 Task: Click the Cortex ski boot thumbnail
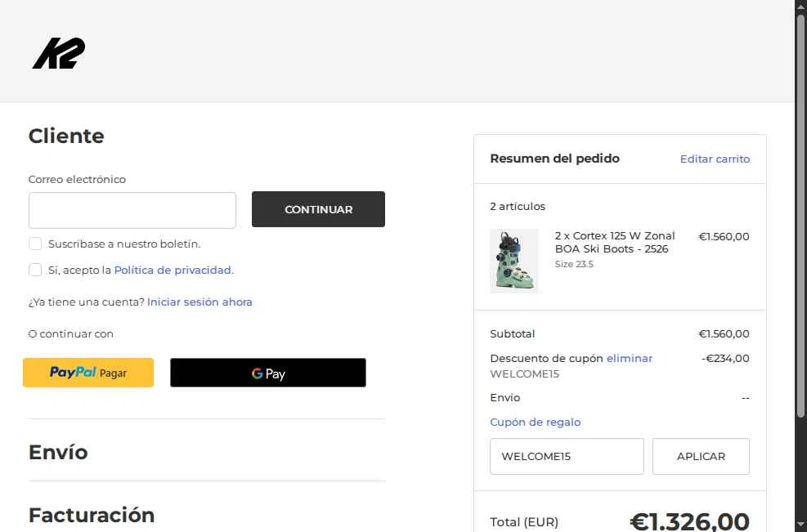(x=514, y=261)
